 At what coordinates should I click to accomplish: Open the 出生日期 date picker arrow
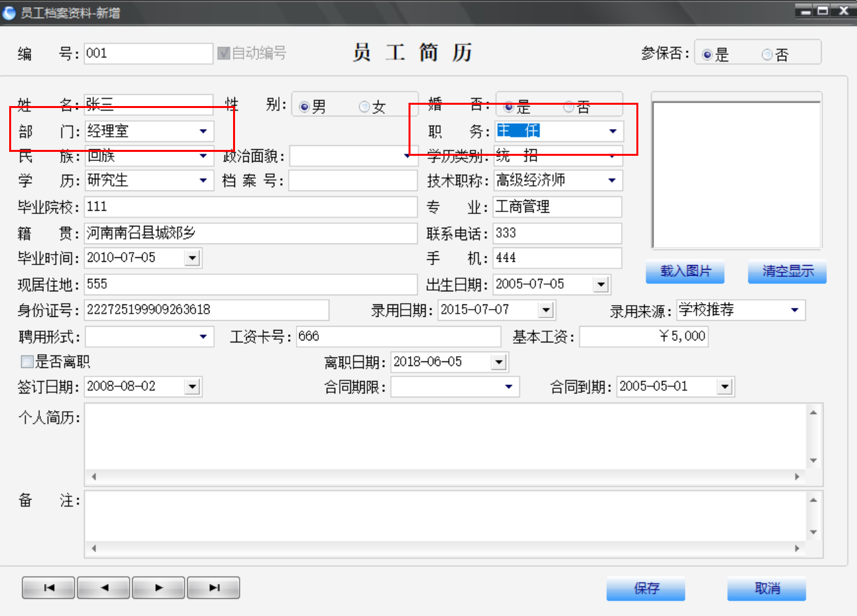600,284
